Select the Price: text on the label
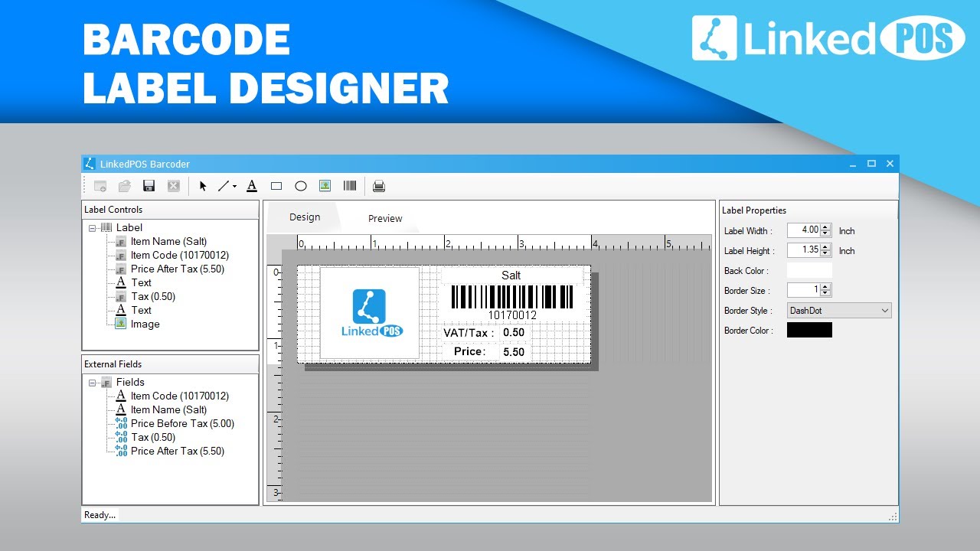The width and height of the screenshot is (980, 551). click(469, 352)
